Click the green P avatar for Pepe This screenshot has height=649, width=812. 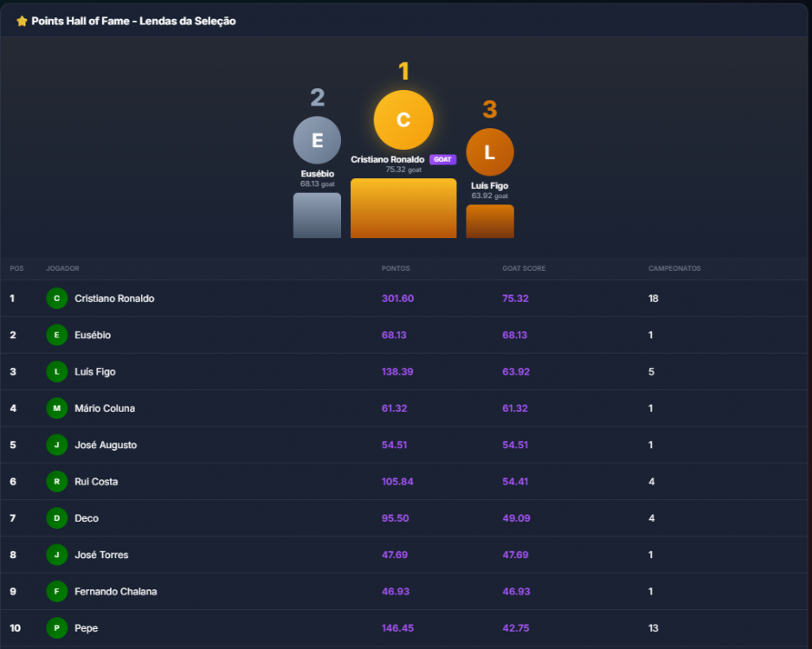pos(57,627)
